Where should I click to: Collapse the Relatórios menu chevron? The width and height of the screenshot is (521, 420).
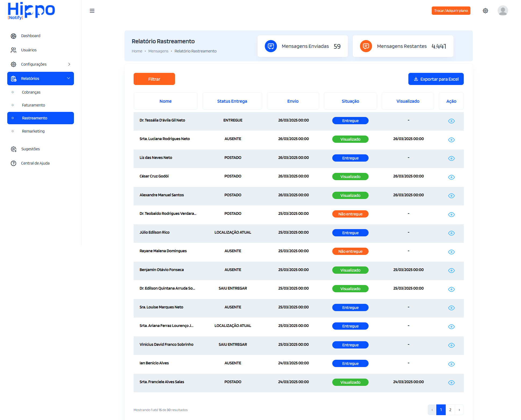point(69,79)
